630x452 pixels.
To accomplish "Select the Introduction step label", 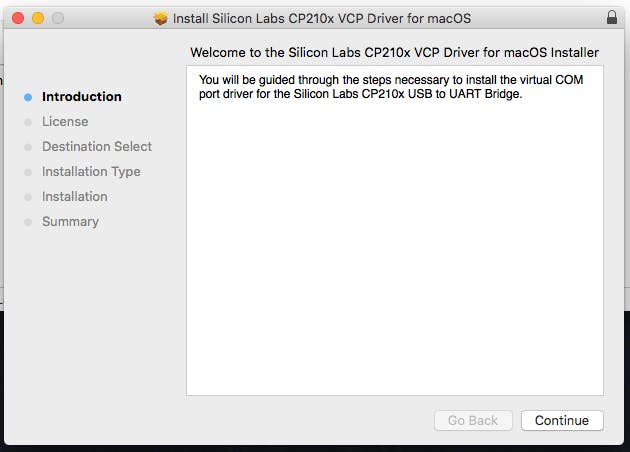I will click(x=82, y=97).
